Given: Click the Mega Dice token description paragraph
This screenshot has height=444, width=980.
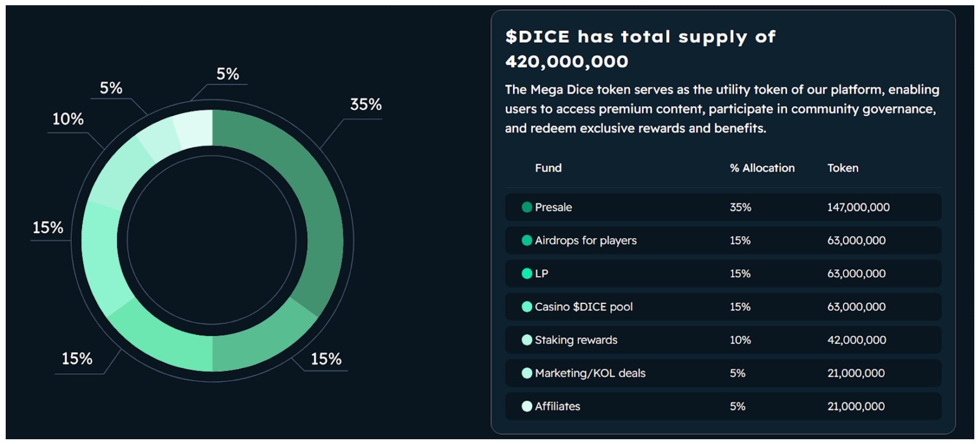Looking at the screenshot, I should pos(722,109).
